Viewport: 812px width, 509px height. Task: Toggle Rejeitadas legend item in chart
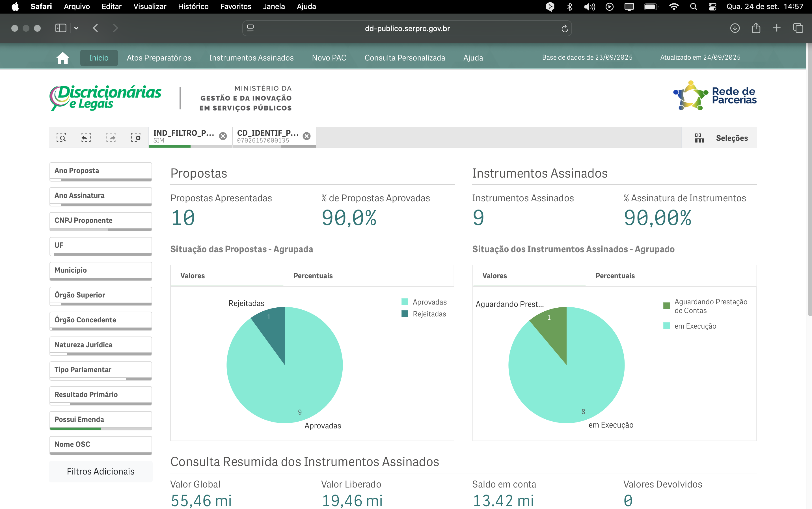(424, 314)
